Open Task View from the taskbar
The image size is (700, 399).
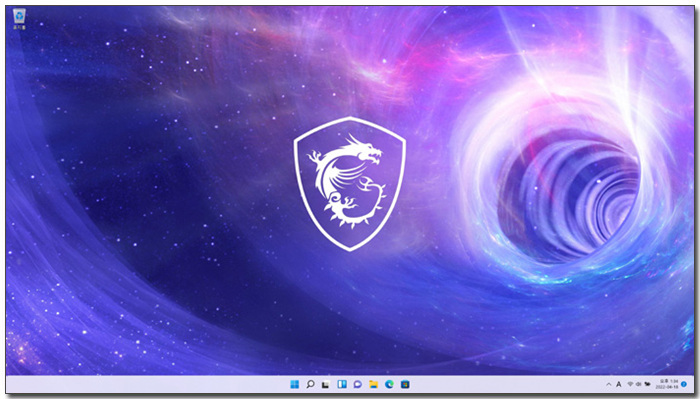coord(326,384)
